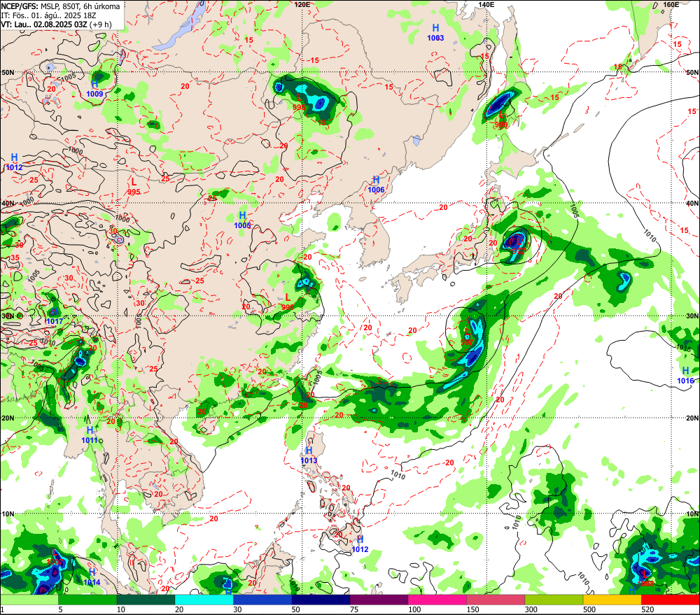Click the H 1017 high pressure marker
Viewport: 700px width, 615px height.
(55, 317)
